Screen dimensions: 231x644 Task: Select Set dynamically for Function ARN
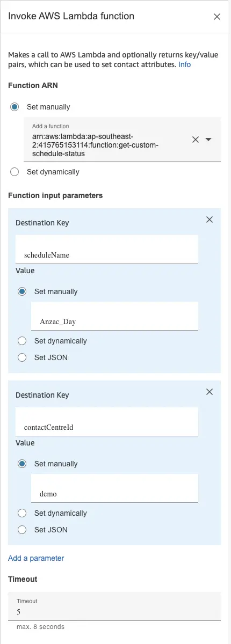tap(15, 172)
